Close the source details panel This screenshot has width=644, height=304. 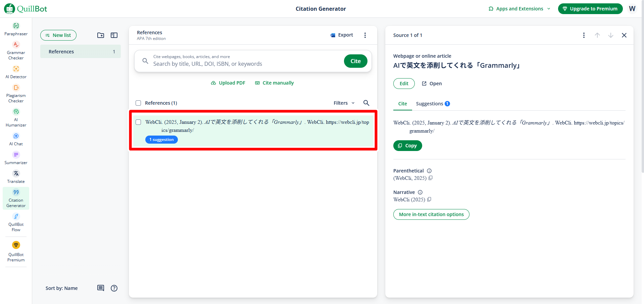(x=624, y=35)
